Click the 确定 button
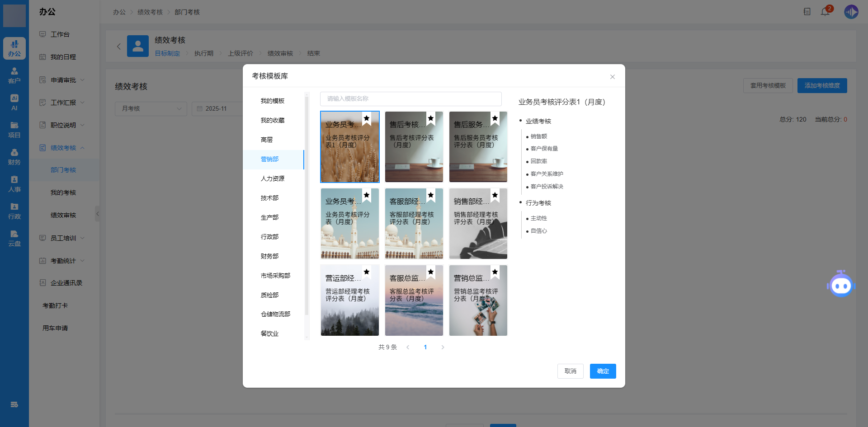 click(603, 371)
